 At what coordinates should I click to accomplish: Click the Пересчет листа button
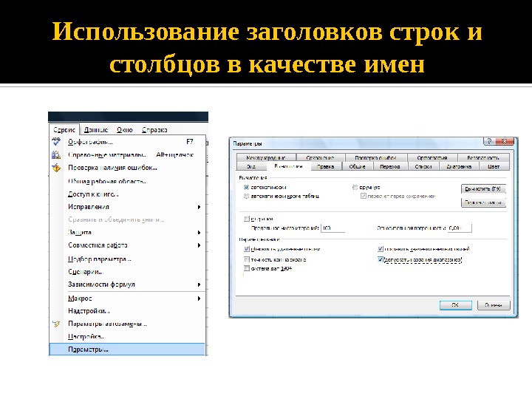pos(483,202)
